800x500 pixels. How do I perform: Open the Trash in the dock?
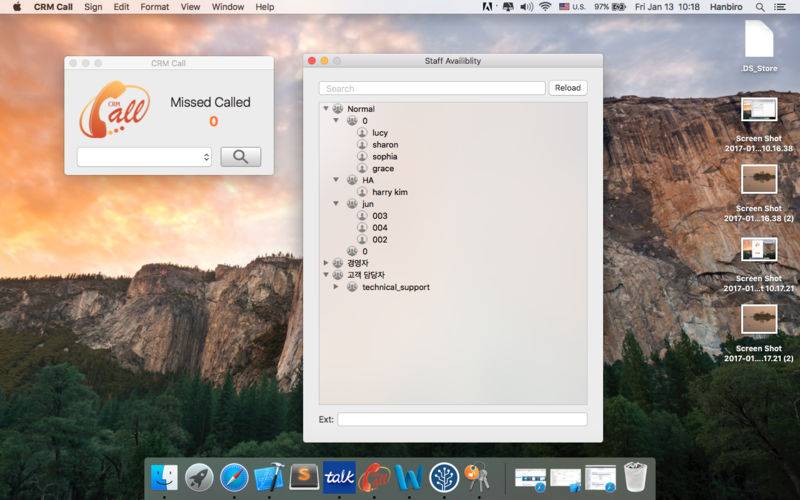[x=635, y=477]
